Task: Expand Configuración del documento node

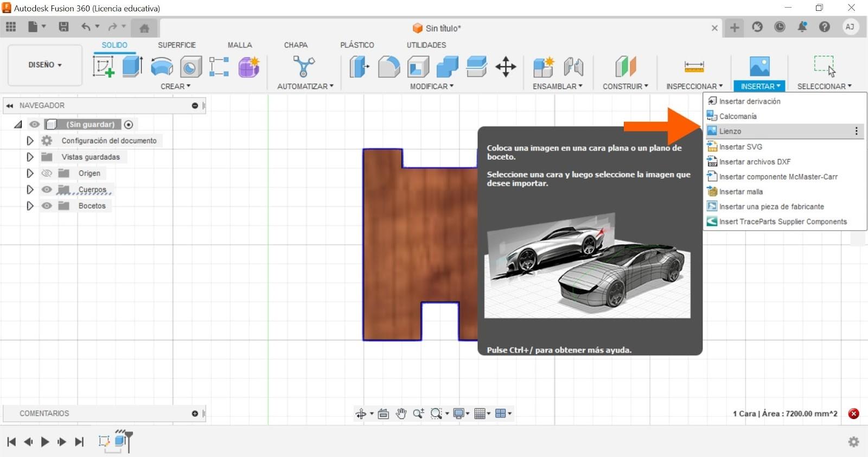Action: (x=30, y=141)
